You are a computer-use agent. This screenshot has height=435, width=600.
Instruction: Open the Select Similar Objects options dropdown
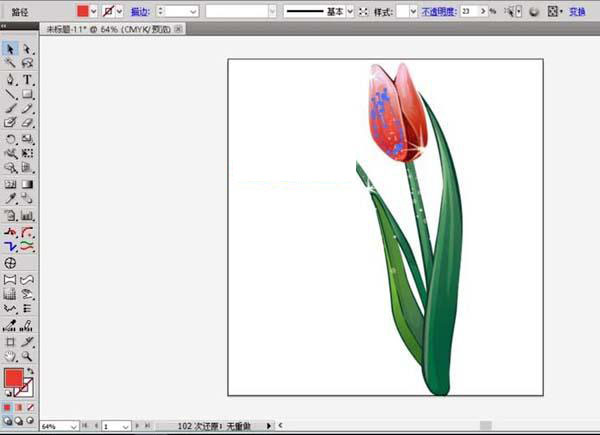pos(519,12)
